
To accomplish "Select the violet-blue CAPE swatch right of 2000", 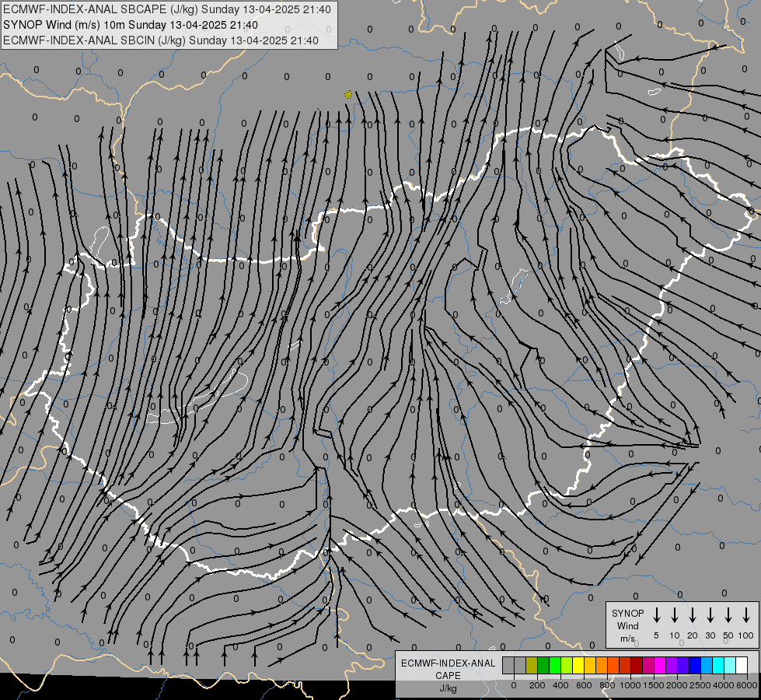I will 682,665.
